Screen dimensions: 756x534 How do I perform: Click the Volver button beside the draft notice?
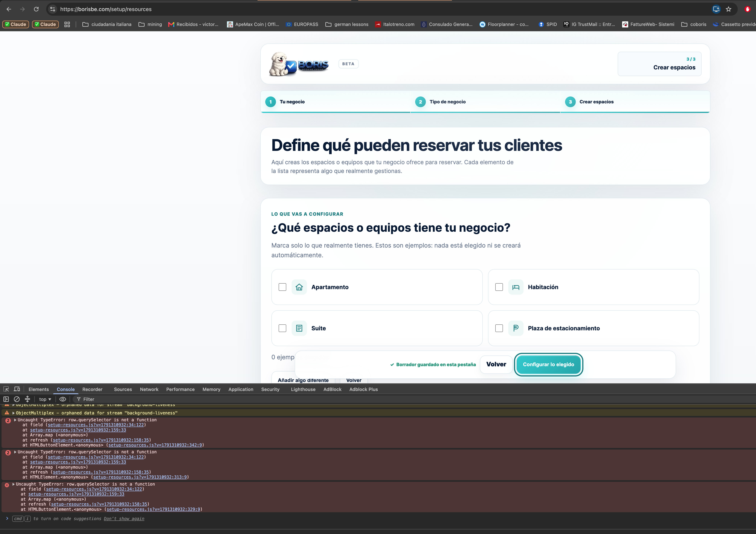(x=496, y=364)
